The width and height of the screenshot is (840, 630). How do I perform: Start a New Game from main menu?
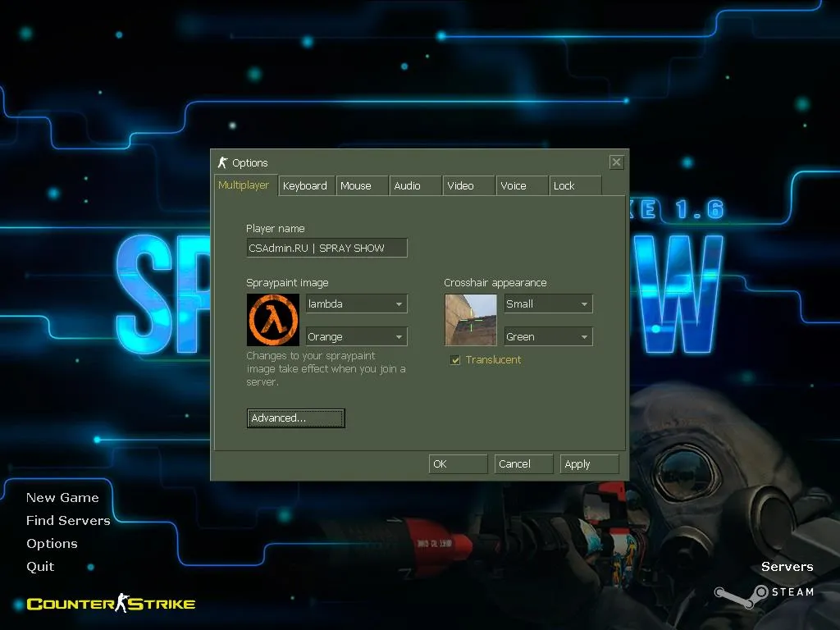click(62, 498)
